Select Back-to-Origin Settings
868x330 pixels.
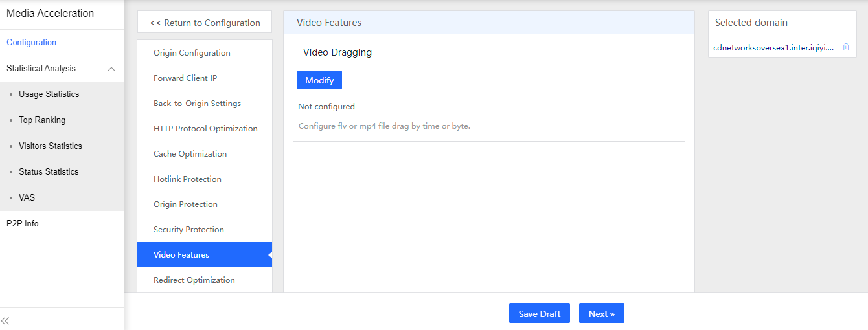click(x=197, y=104)
